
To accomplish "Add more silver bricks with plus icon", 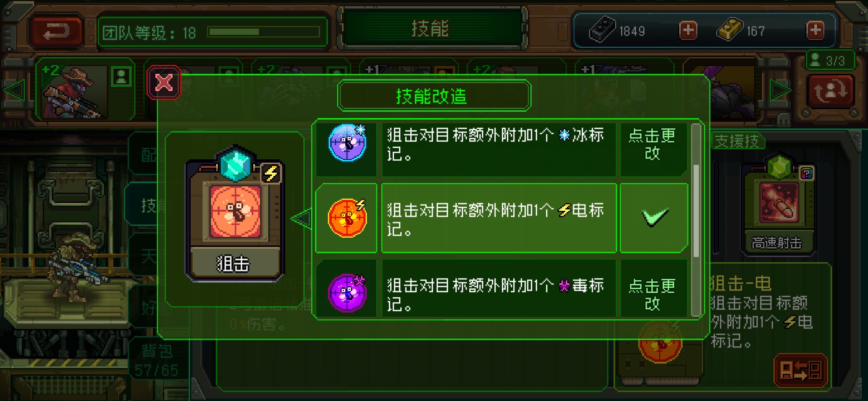I will point(688,30).
